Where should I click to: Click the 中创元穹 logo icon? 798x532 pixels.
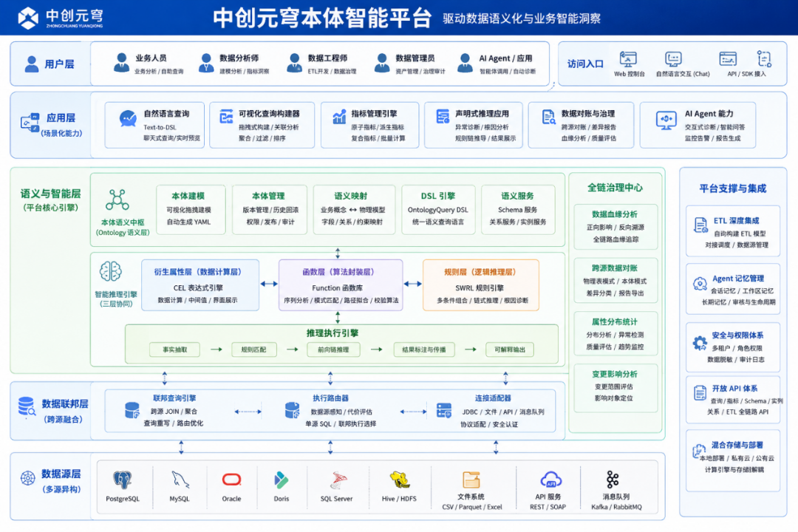(28, 18)
